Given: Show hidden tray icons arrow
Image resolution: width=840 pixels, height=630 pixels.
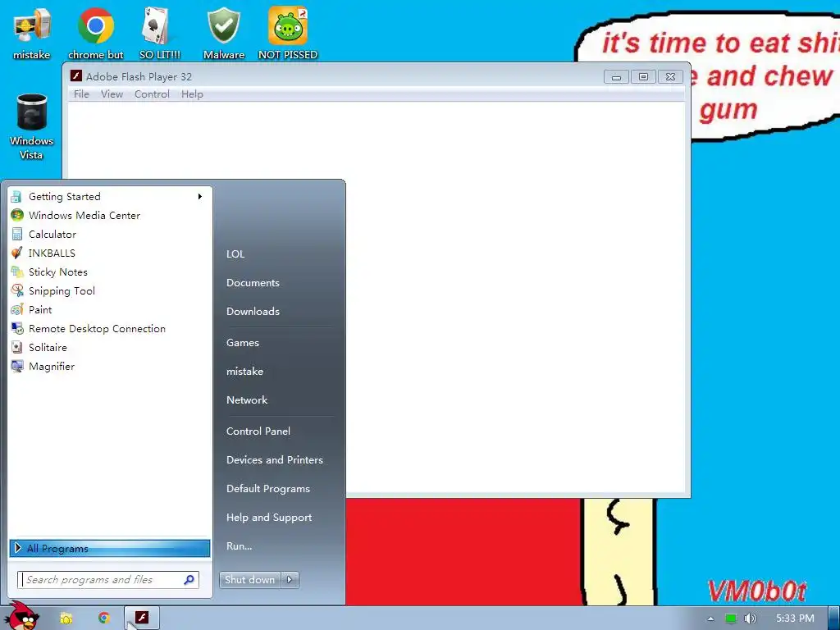Looking at the screenshot, I should pyautogui.click(x=710, y=619).
